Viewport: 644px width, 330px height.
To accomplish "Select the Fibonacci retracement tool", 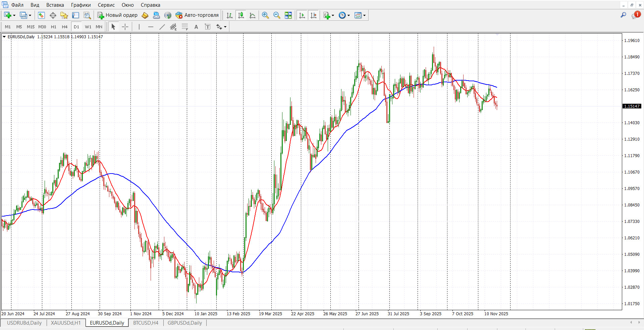I will pos(184,27).
